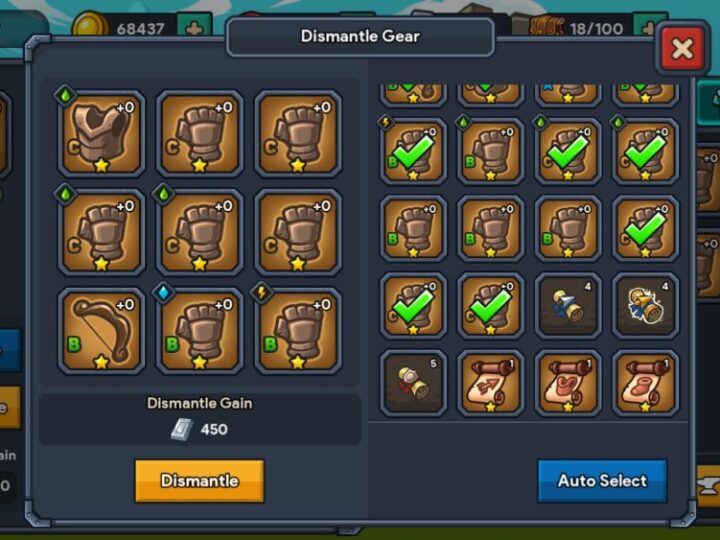Screen dimensions: 720x540
Task: Click the Auto Select button
Action: click(x=602, y=481)
